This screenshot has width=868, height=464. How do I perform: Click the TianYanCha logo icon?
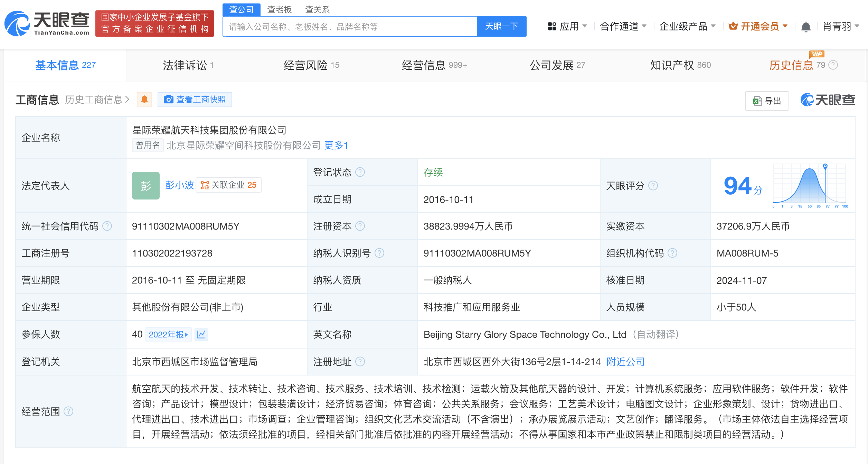[x=17, y=24]
